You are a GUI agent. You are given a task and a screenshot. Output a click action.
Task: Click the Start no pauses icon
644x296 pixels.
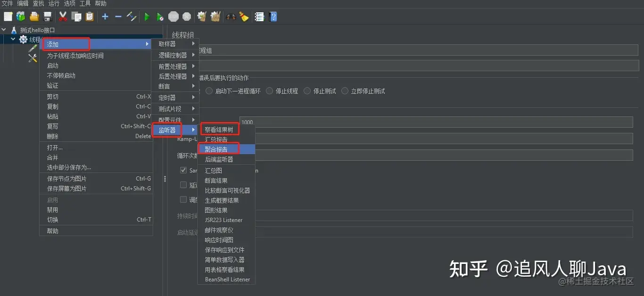tap(160, 17)
